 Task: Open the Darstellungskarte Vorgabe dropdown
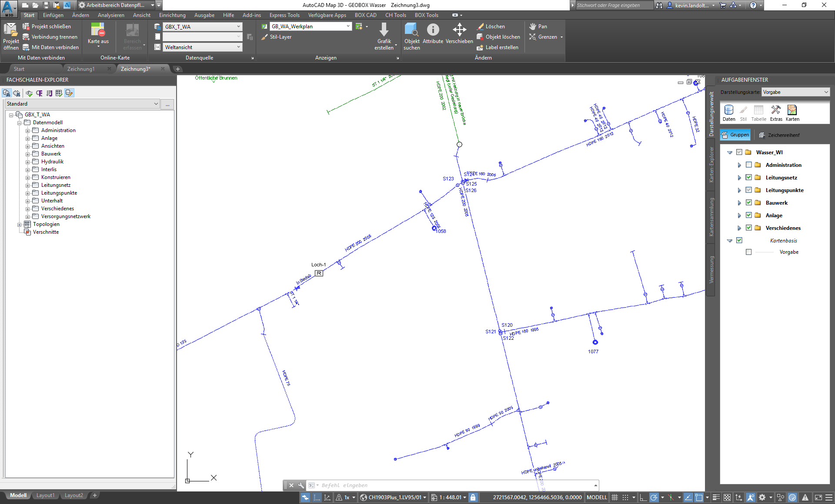(x=796, y=92)
